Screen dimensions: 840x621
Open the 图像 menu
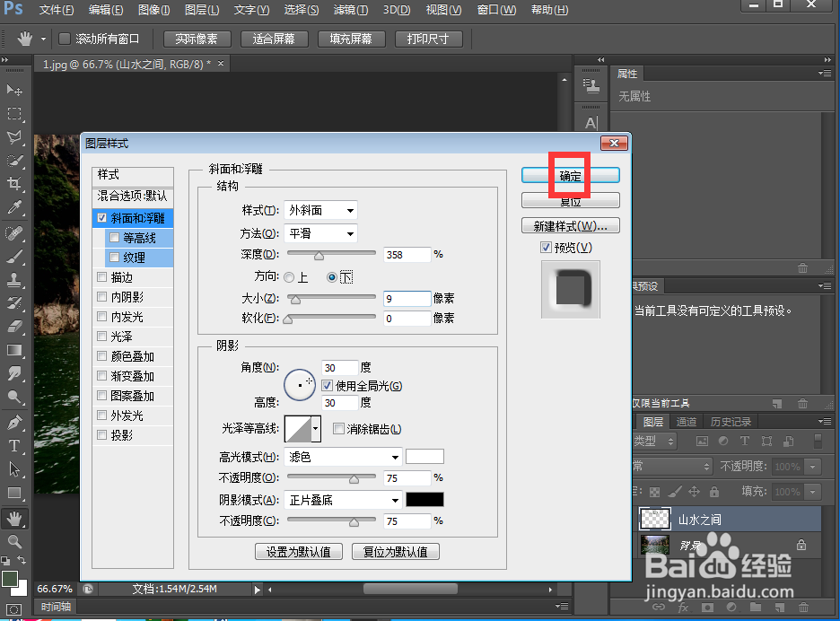pos(153,10)
